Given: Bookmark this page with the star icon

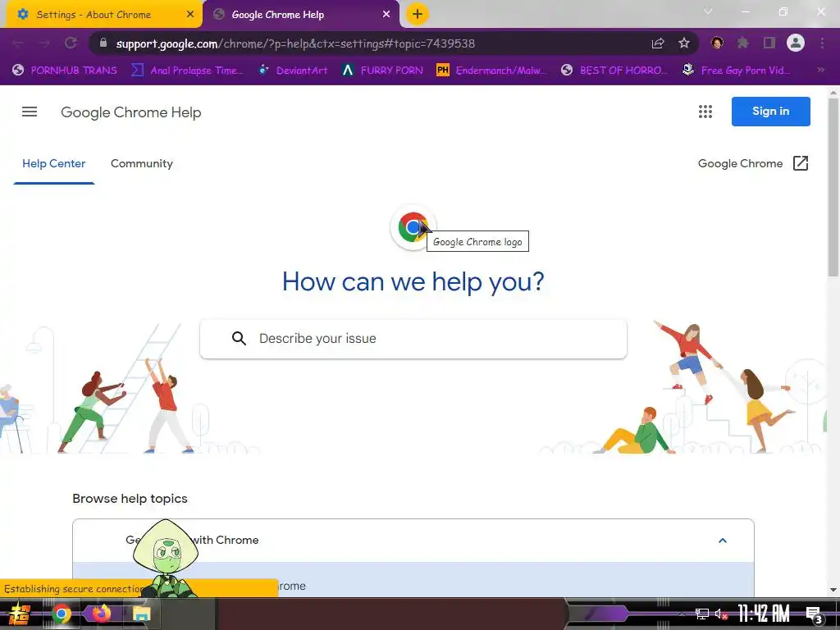Looking at the screenshot, I should pyautogui.click(x=684, y=43).
